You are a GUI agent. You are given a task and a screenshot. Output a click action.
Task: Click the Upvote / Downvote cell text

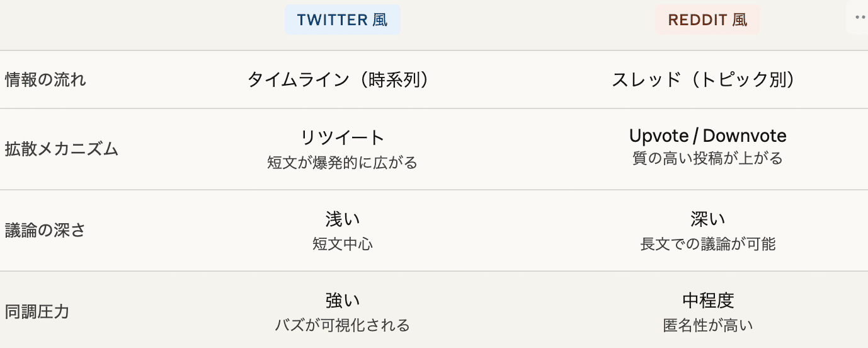(707, 136)
